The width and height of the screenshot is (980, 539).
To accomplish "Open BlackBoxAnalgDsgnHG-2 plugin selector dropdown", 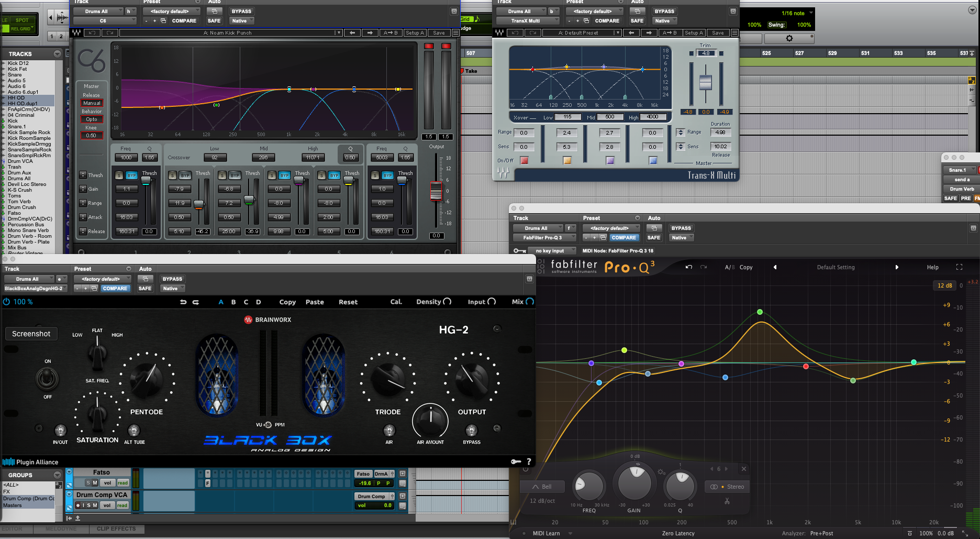I will pyautogui.click(x=36, y=289).
